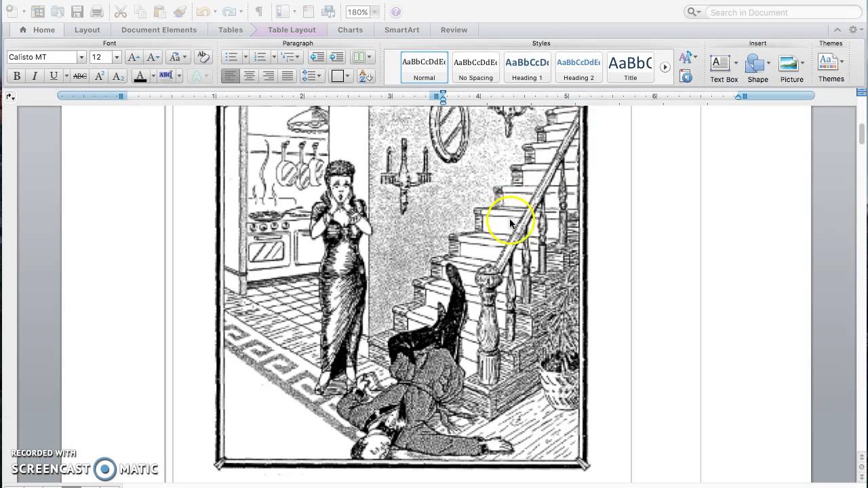
Task: Open the Change Case Aa dropdown
Action: click(178, 57)
